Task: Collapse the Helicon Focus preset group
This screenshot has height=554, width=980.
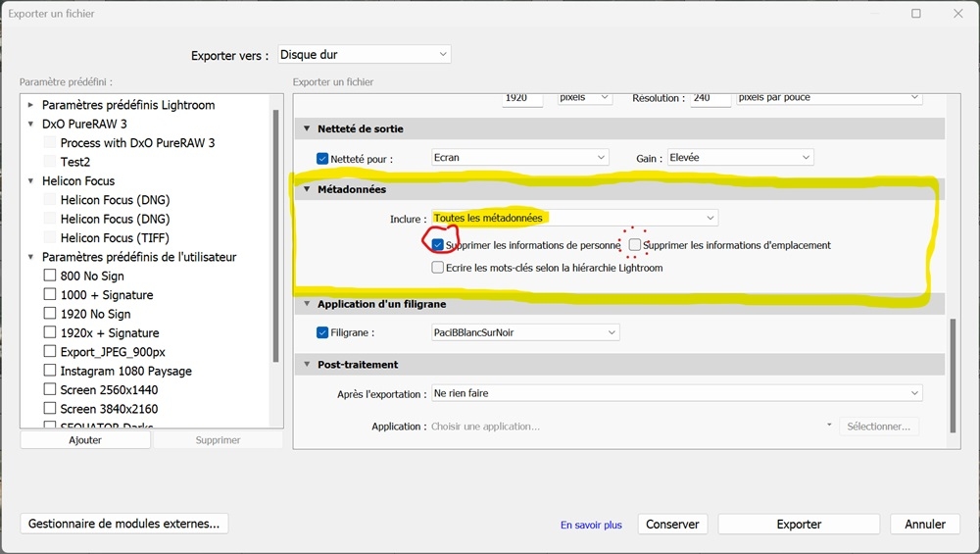Action: click(30, 180)
